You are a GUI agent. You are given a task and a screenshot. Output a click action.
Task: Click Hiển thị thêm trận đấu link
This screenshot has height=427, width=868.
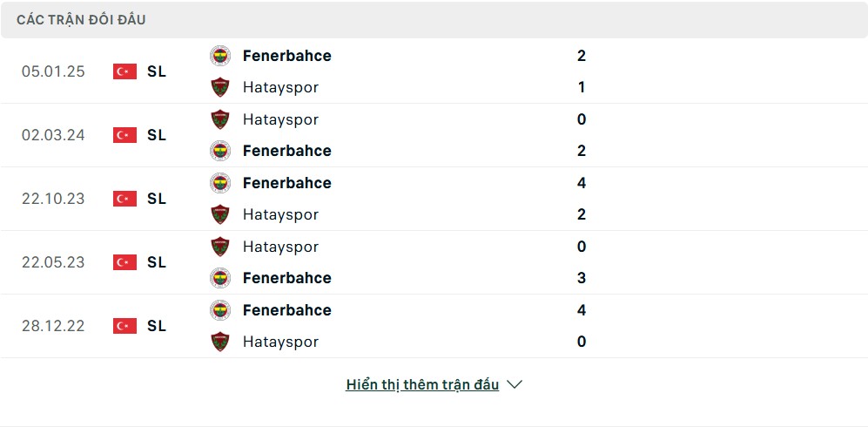(422, 384)
